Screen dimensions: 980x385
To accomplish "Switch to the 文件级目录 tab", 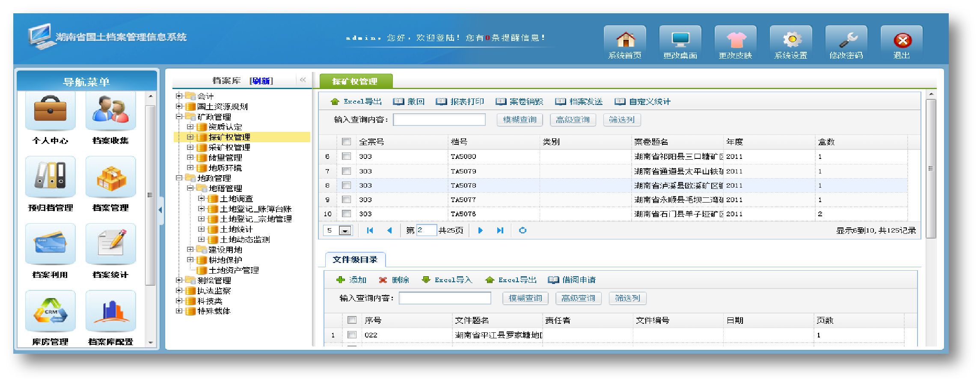I will (355, 260).
